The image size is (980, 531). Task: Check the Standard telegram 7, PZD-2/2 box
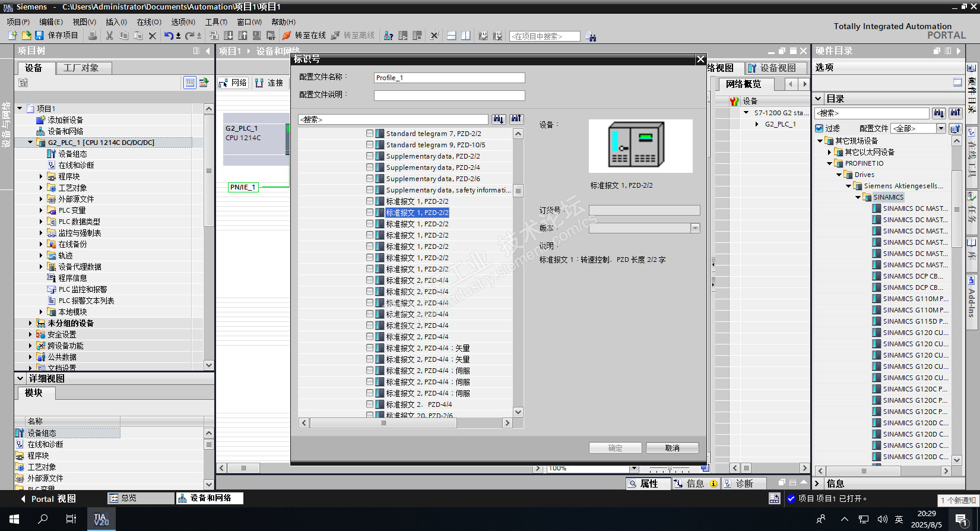point(370,134)
